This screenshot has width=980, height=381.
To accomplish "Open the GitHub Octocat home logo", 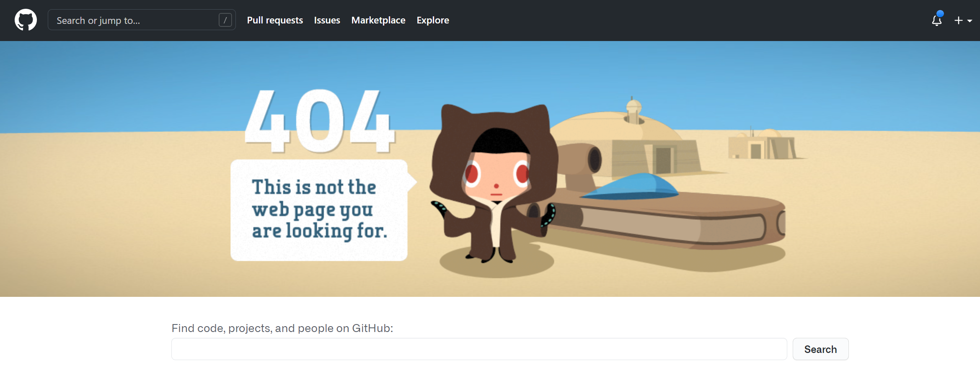I will [26, 20].
